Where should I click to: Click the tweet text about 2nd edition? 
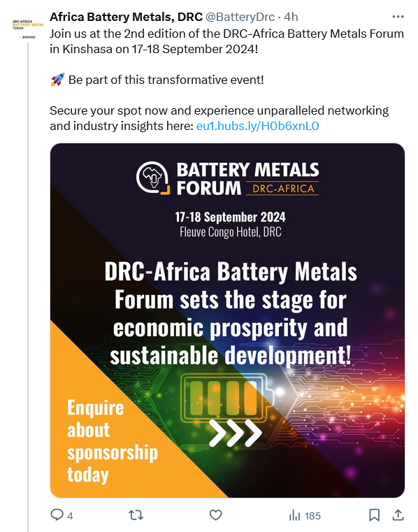pyautogui.click(x=226, y=41)
